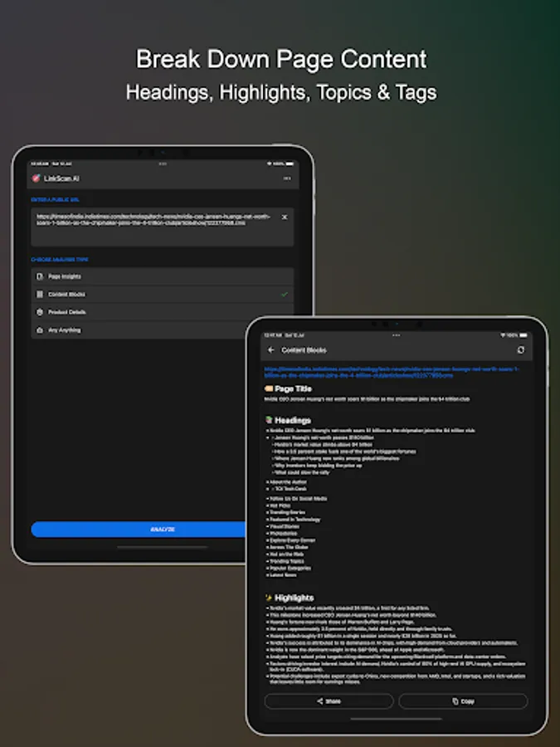The height and width of the screenshot is (747, 560).
Task: Click the 'About the Author' heading entry
Action: (288, 482)
